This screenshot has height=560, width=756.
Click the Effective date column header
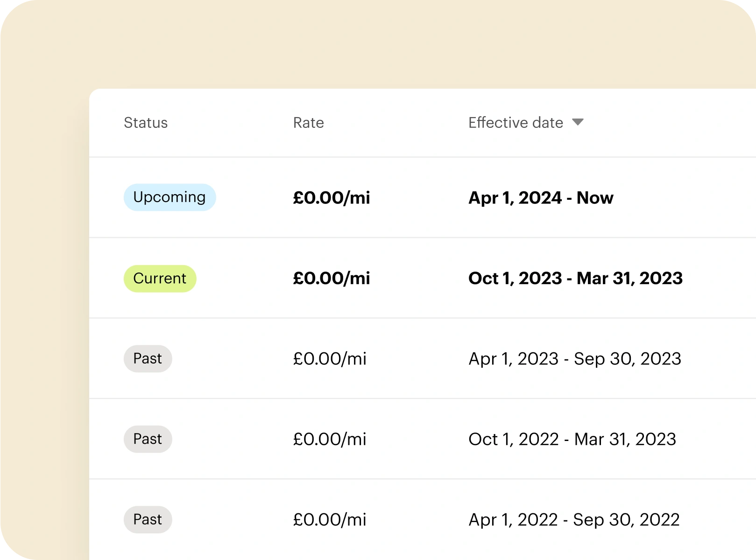pyautogui.click(x=516, y=123)
